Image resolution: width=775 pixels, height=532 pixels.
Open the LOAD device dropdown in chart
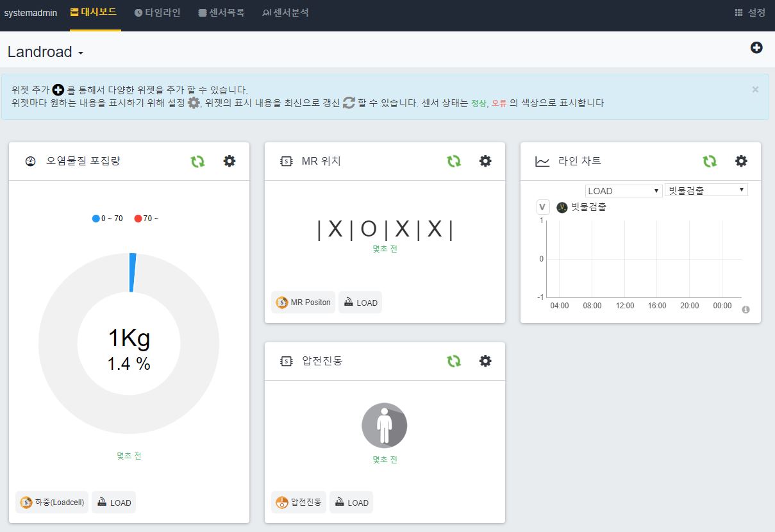click(x=624, y=190)
